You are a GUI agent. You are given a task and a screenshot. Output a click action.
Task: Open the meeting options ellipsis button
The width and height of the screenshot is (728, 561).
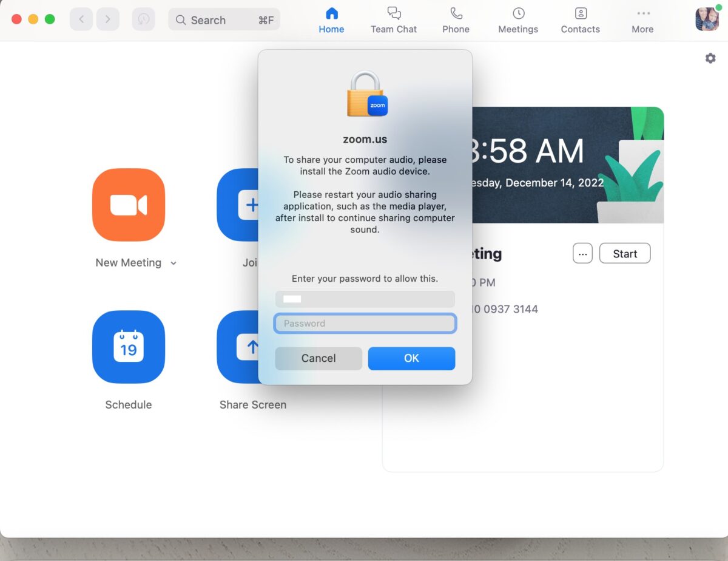[x=582, y=254]
